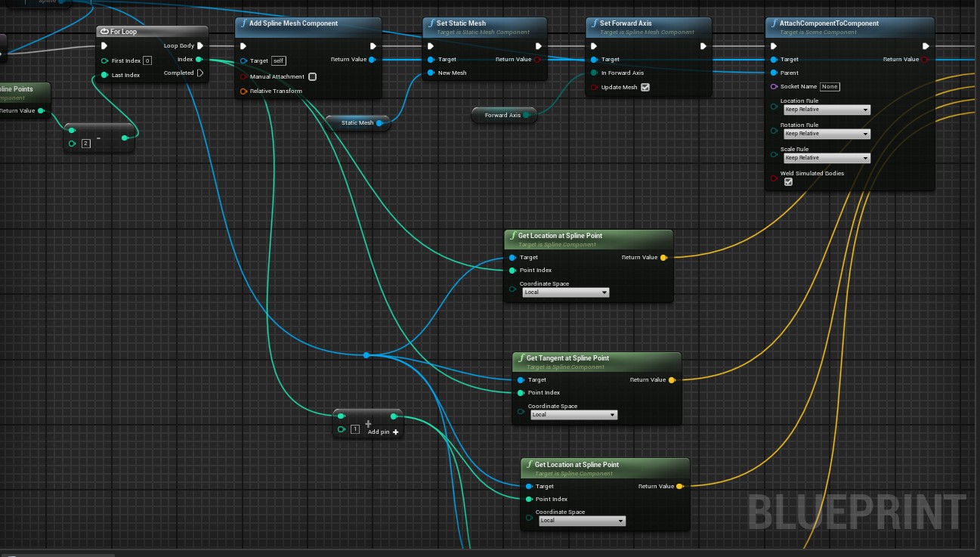Click the Add pin button
This screenshot has height=557, width=980.
[383, 432]
